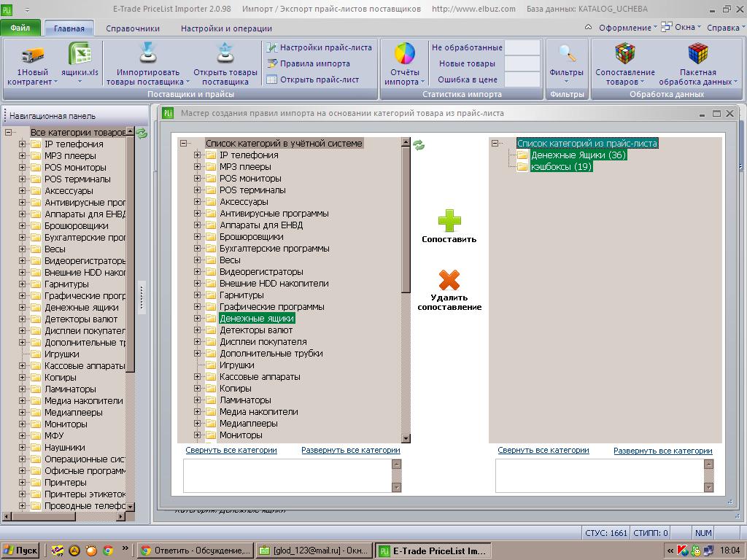Expand MP3 плееры in navigation panel
The height and width of the screenshot is (560, 747).
click(x=22, y=155)
